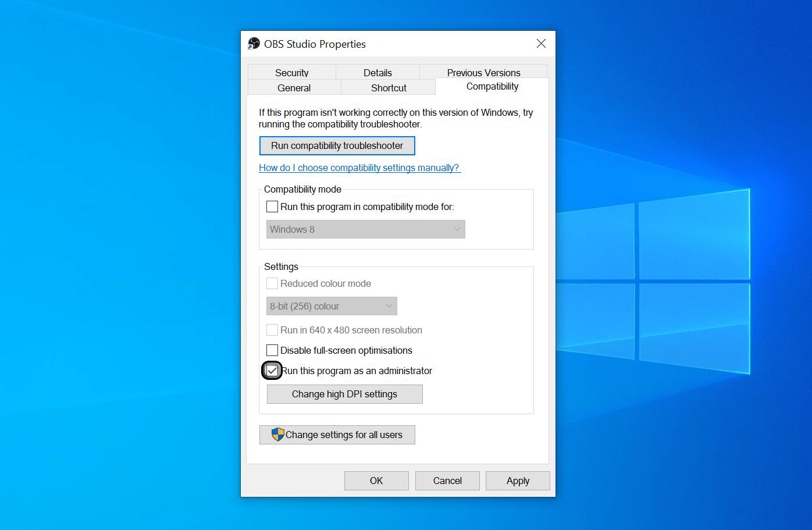This screenshot has height=530, width=812.
Task: Click the shield icon on Change settings button
Action: click(x=277, y=435)
